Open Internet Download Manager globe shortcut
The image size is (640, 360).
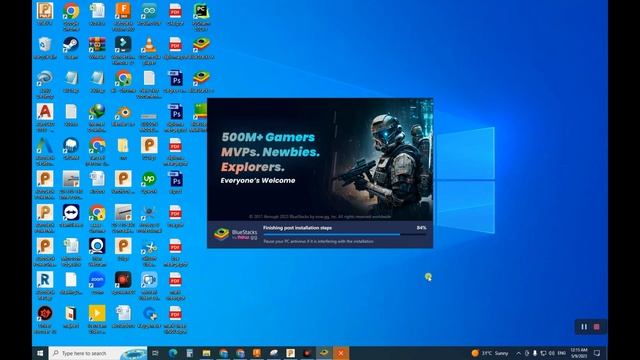pyautogui.click(x=97, y=117)
